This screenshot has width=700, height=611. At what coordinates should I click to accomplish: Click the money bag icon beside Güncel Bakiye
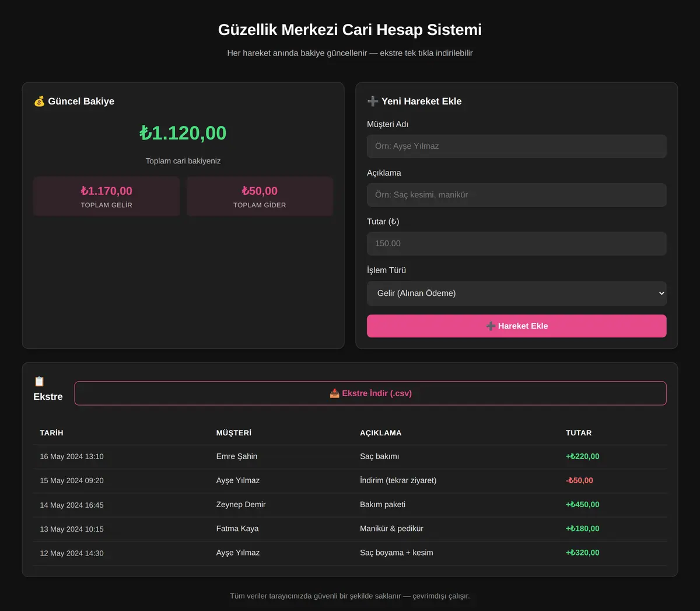(39, 102)
